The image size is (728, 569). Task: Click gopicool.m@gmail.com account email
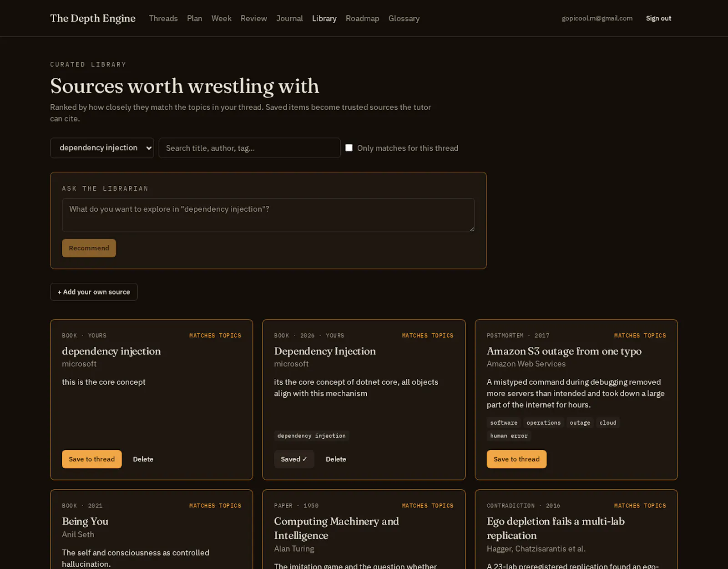point(597,18)
